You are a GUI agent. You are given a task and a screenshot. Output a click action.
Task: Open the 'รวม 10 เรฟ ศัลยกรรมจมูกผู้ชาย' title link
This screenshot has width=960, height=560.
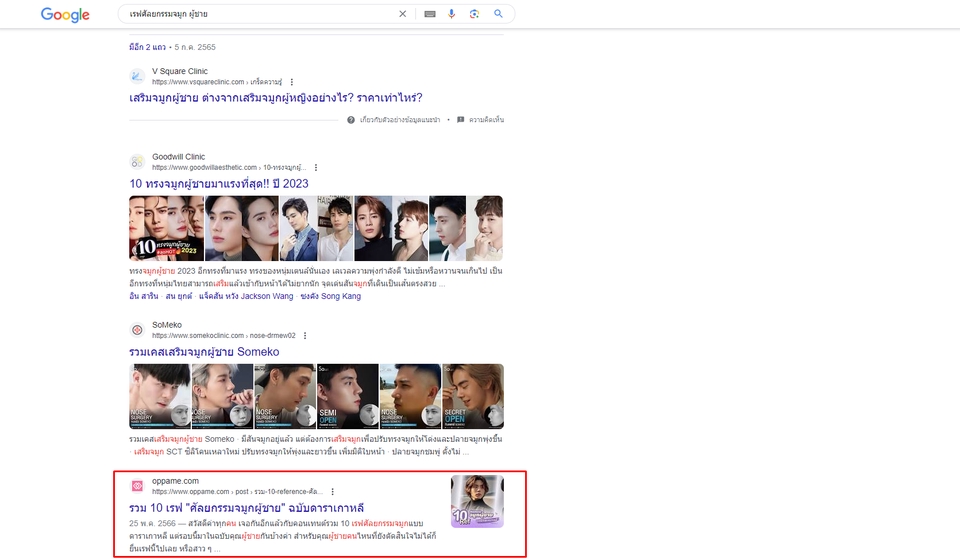pyautogui.click(x=247, y=508)
